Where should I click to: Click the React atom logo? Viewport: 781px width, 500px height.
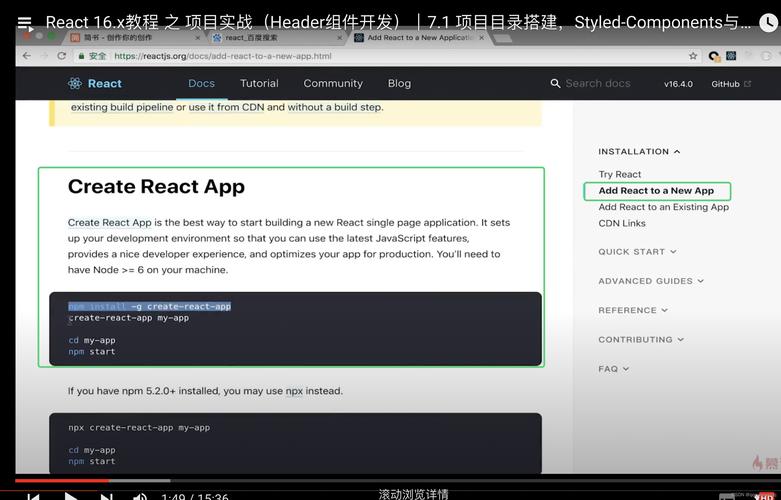point(75,83)
